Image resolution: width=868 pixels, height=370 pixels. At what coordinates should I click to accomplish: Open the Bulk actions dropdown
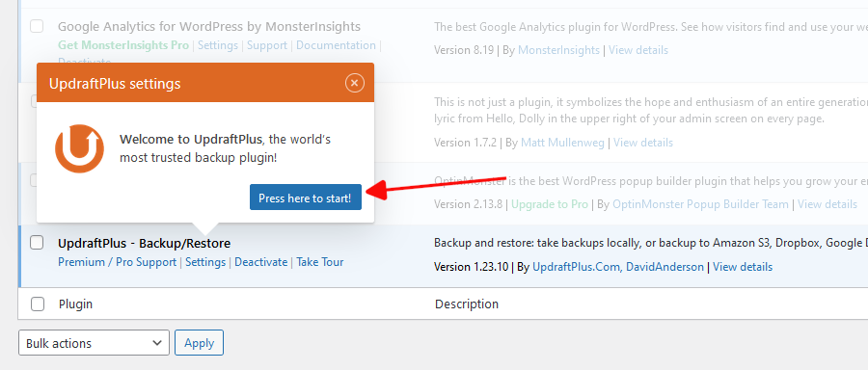pos(95,343)
